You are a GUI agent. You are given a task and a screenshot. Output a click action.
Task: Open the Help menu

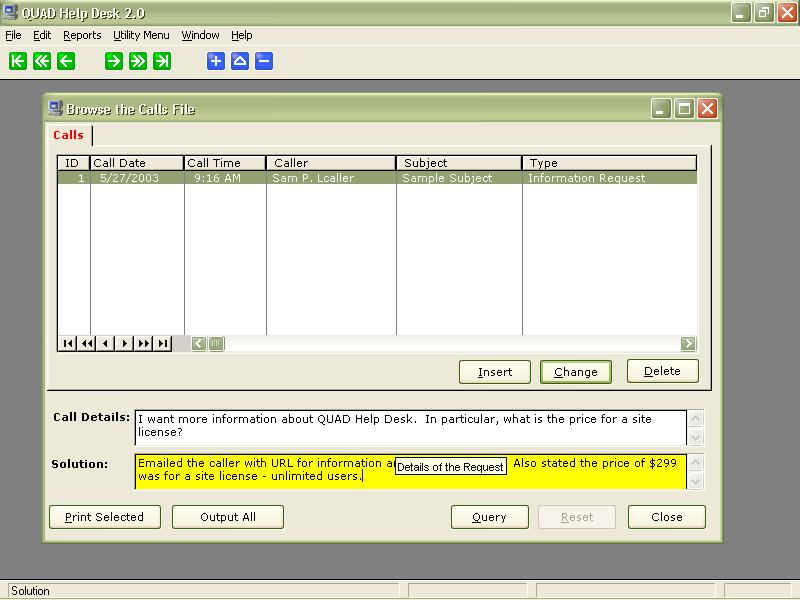(x=242, y=35)
